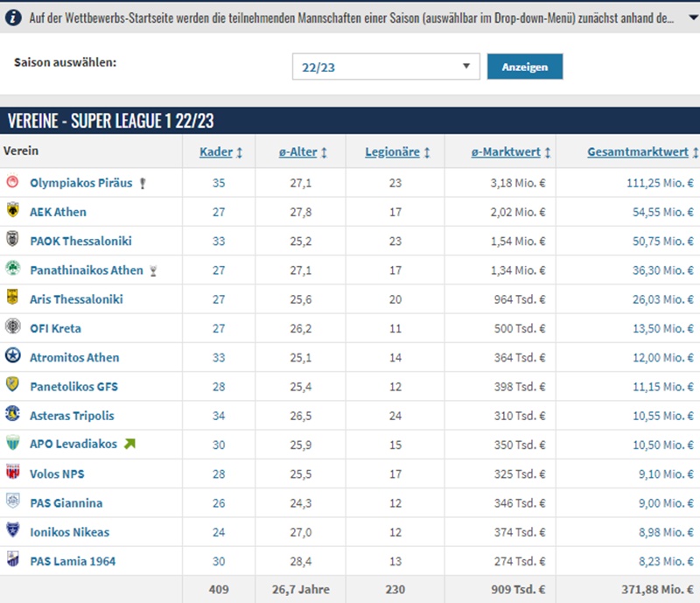The width and height of the screenshot is (700, 603).
Task: Click OFI Kreta market value 13,50 Mio. €
Action: coord(663,328)
